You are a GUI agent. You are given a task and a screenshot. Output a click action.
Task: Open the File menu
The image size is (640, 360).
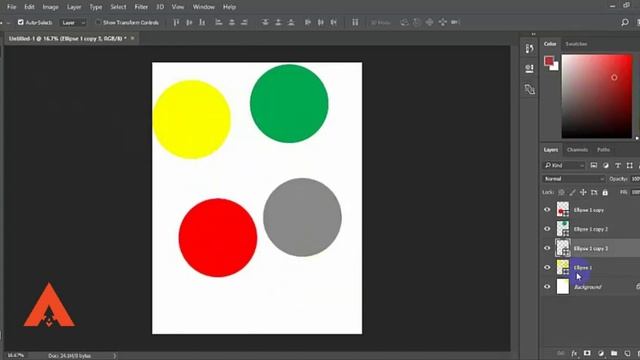point(11,7)
